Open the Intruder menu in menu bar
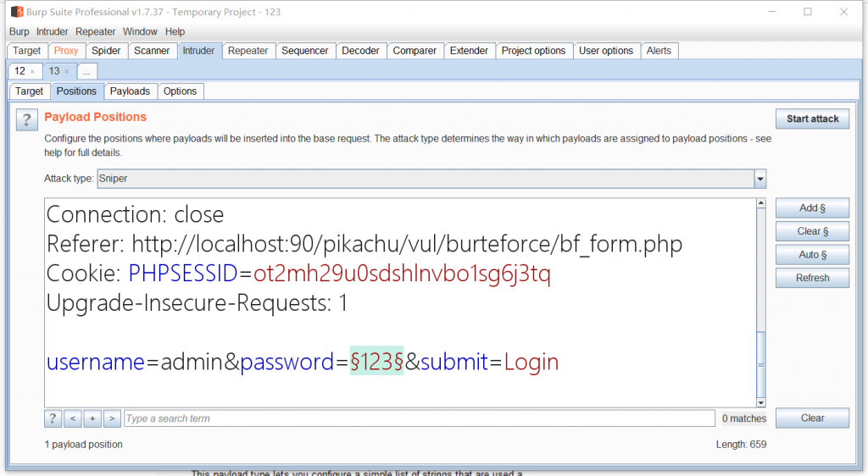868x476 pixels. [53, 31]
